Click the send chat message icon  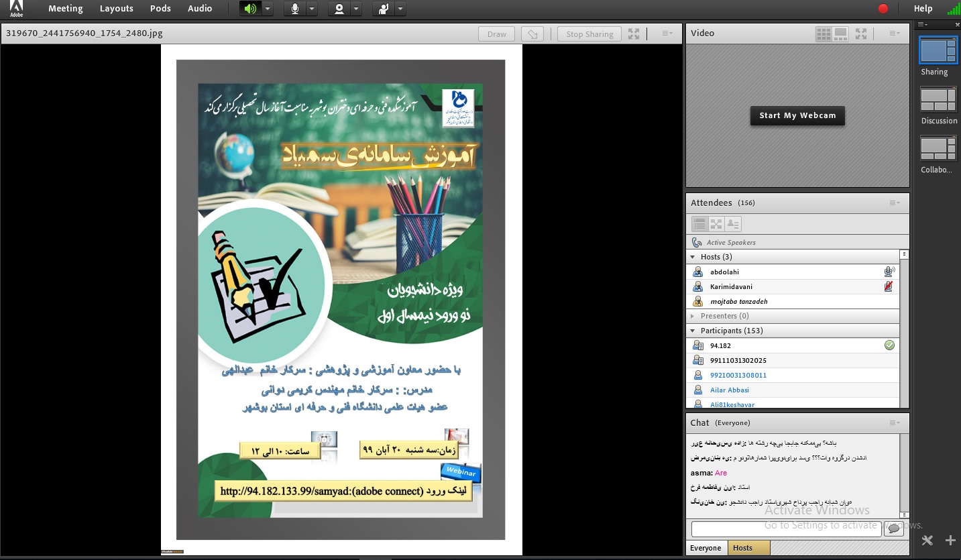(893, 529)
